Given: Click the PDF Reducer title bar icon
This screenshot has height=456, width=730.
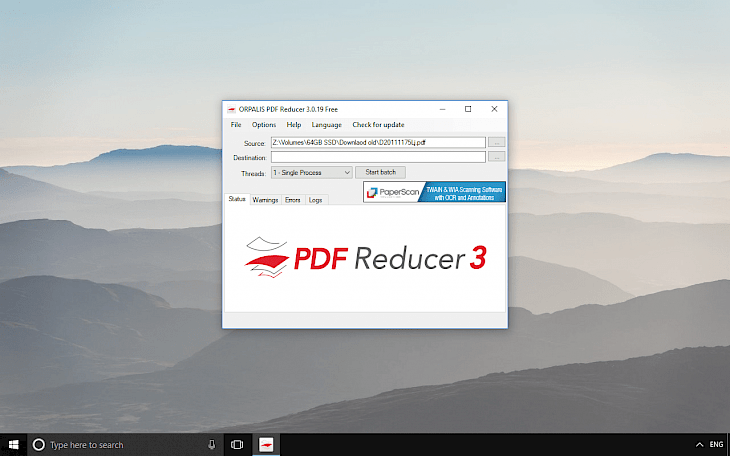Looking at the screenshot, I should [231, 109].
